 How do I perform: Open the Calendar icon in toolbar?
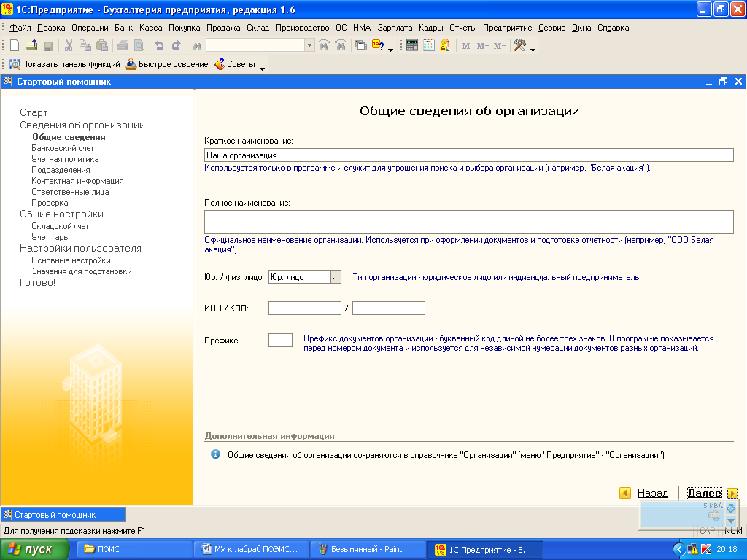tap(429, 46)
